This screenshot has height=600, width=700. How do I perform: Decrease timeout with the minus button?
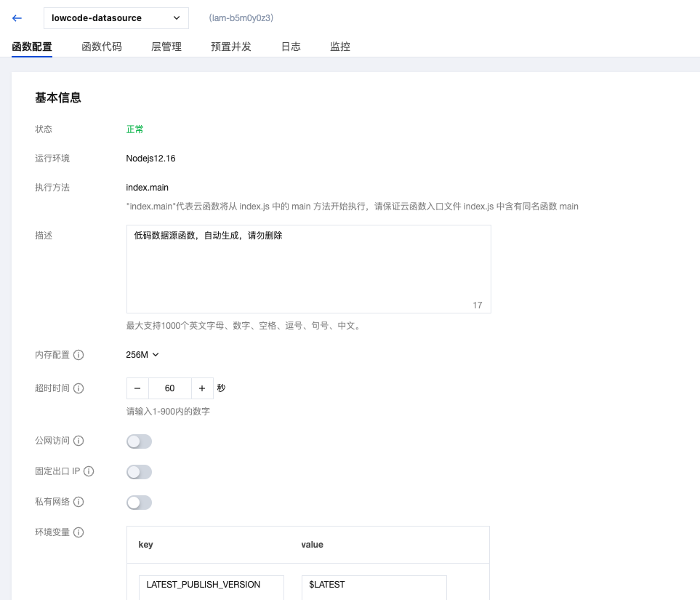click(137, 388)
